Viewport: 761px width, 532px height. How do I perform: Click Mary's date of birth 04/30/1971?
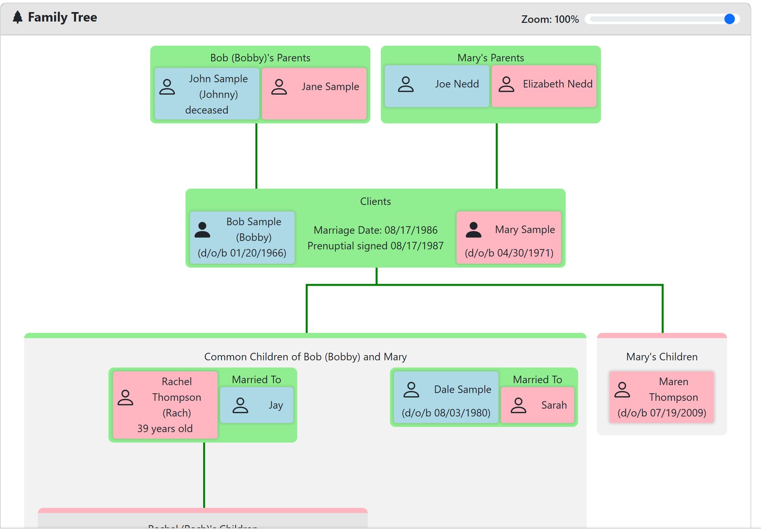pyautogui.click(x=509, y=253)
